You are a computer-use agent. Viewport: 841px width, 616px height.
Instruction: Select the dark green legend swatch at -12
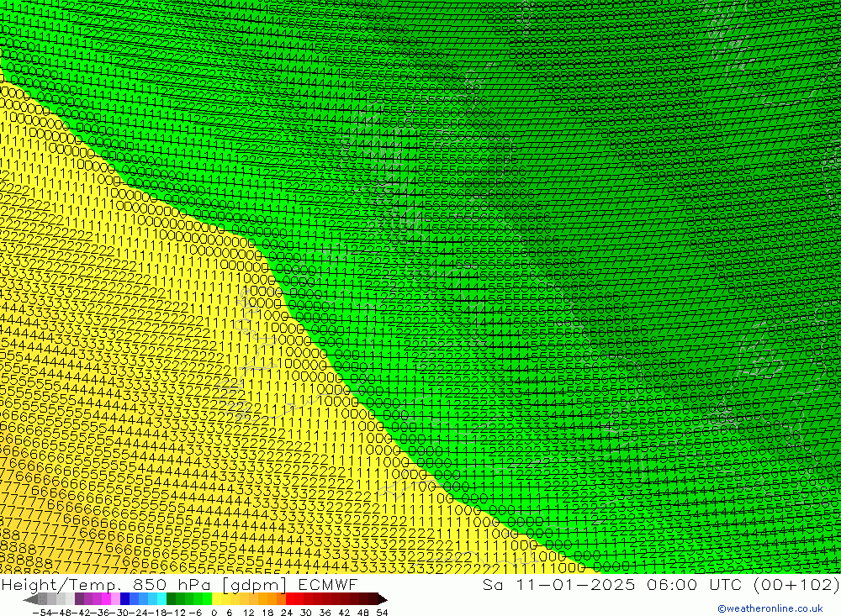tap(171, 599)
